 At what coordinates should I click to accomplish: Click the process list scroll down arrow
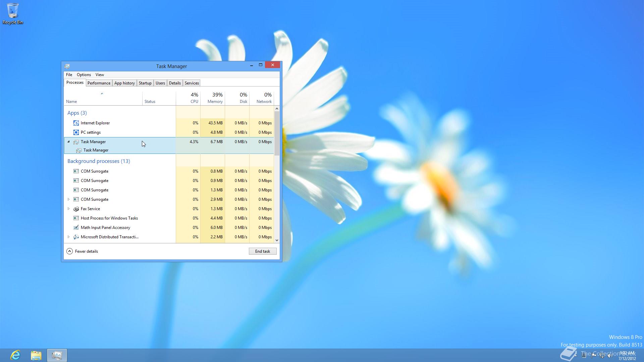pos(277,240)
